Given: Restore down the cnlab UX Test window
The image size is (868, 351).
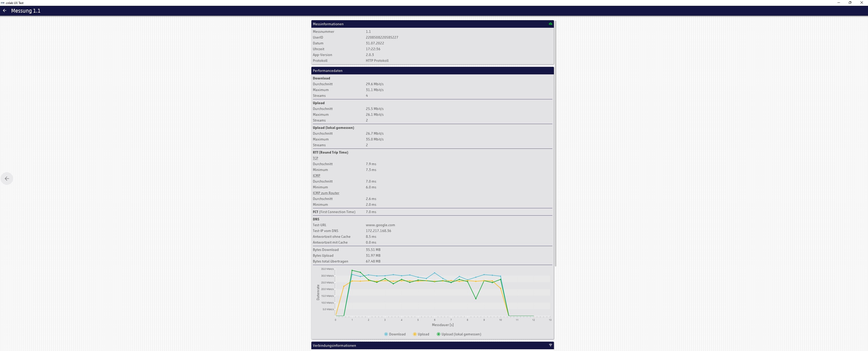Looking at the screenshot, I should (x=850, y=3).
